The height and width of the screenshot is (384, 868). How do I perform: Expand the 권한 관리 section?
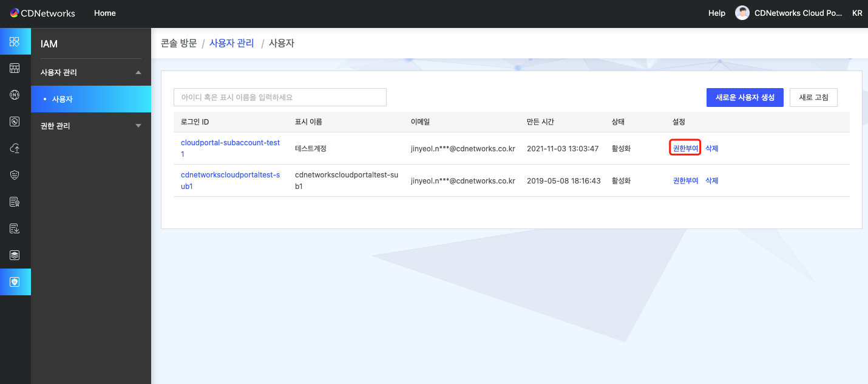[x=90, y=126]
